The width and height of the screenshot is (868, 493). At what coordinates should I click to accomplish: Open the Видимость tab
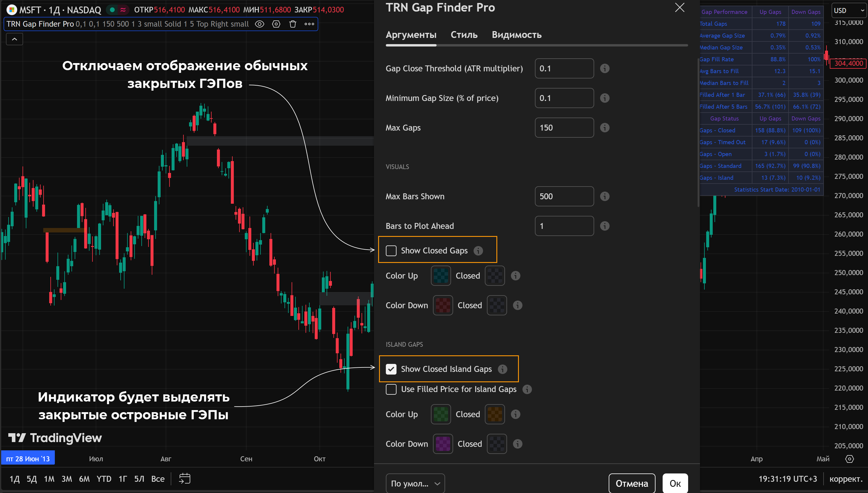(x=516, y=35)
